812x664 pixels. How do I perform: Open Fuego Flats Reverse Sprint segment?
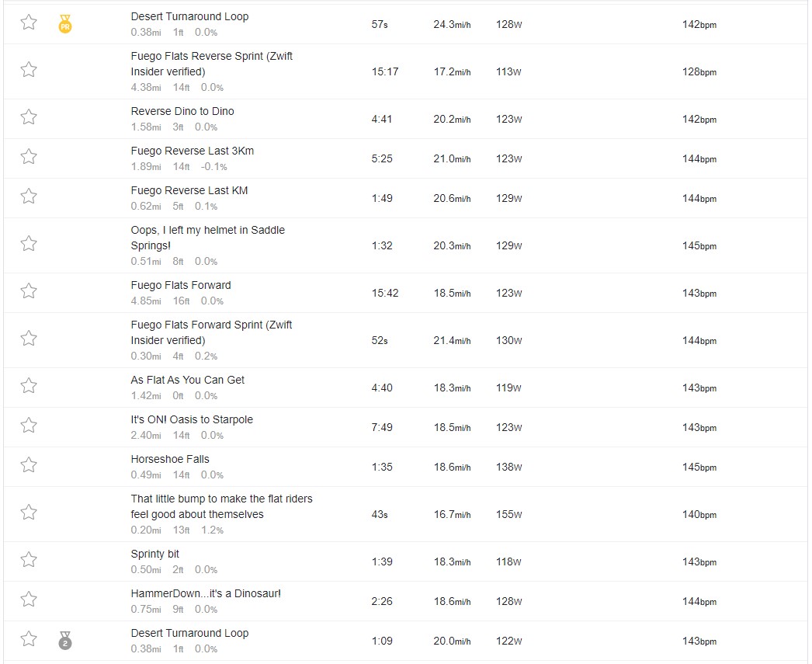211,64
